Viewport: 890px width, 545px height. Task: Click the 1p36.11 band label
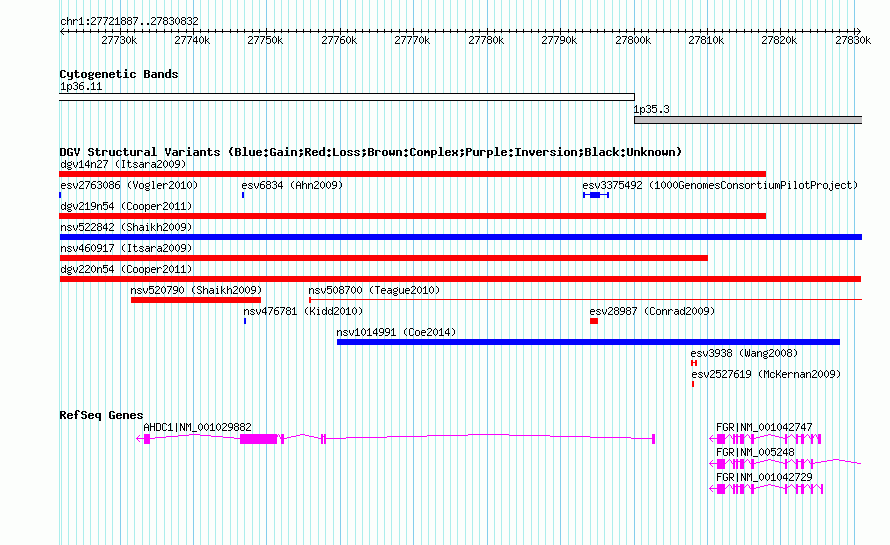pyautogui.click(x=81, y=86)
